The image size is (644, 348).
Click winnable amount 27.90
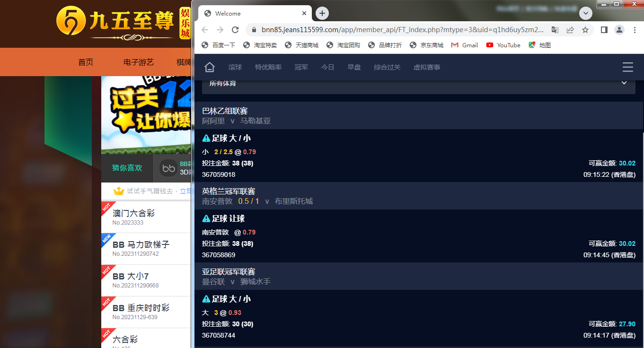click(x=627, y=324)
